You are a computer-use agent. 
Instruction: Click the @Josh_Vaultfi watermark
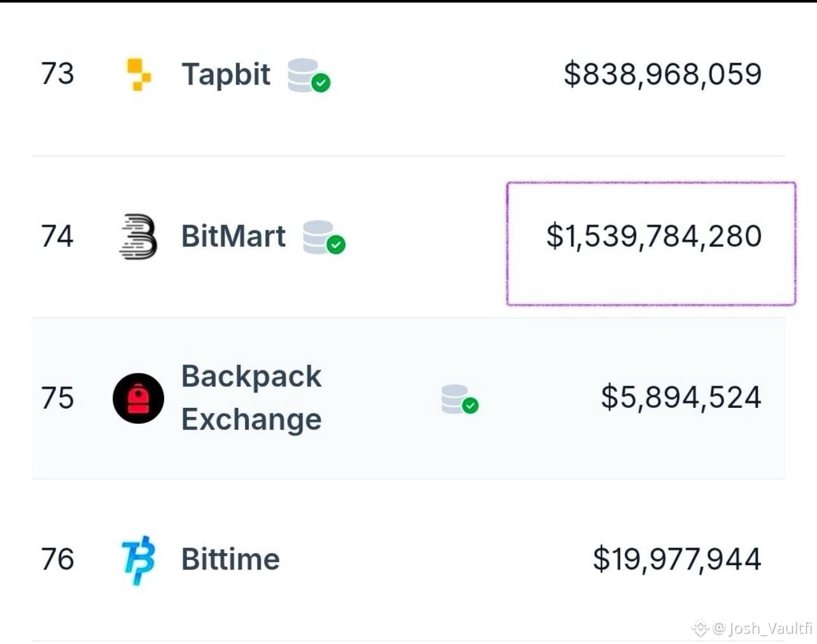pyautogui.click(x=752, y=629)
